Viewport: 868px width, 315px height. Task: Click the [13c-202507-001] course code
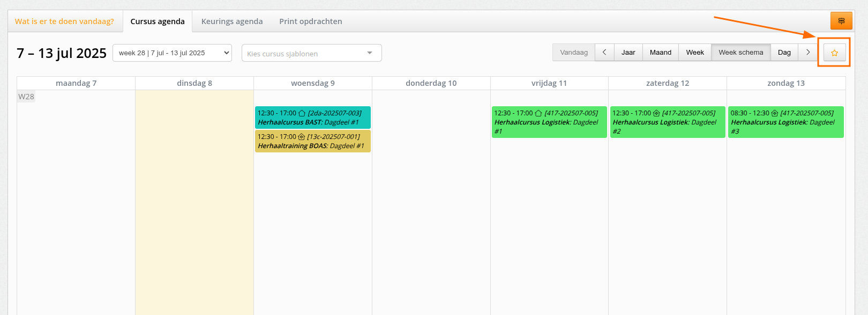(x=333, y=137)
